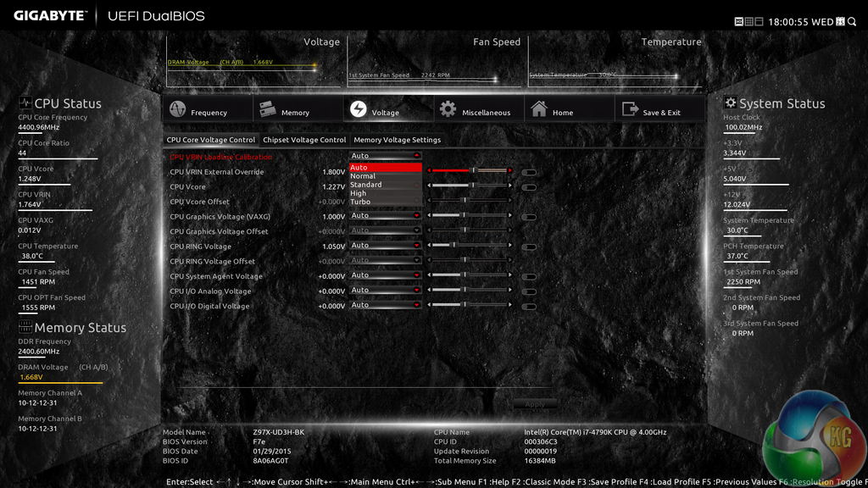Viewport: 868px width, 488px height.
Task: Click right arrow of CPU VRIN External Override slider
Action: point(509,170)
